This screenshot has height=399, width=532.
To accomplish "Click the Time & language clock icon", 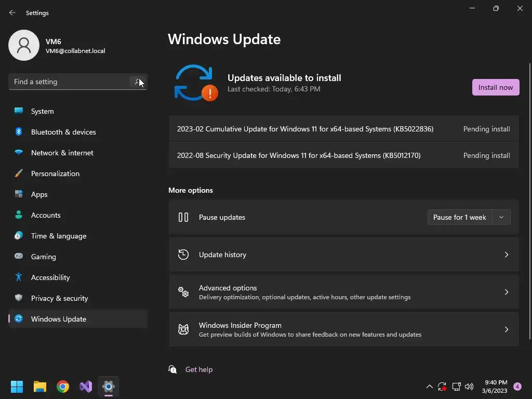I will tap(19, 235).
